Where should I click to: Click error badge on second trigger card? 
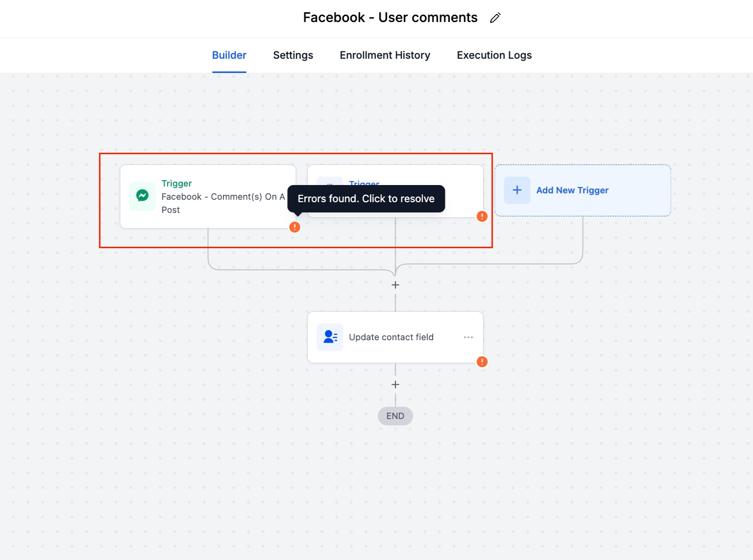click(x=482, y=216)
